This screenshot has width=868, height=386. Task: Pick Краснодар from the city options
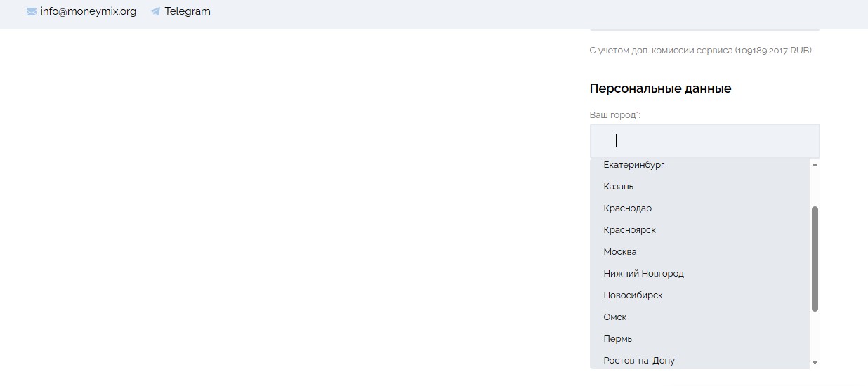click(x=628, y=208)
